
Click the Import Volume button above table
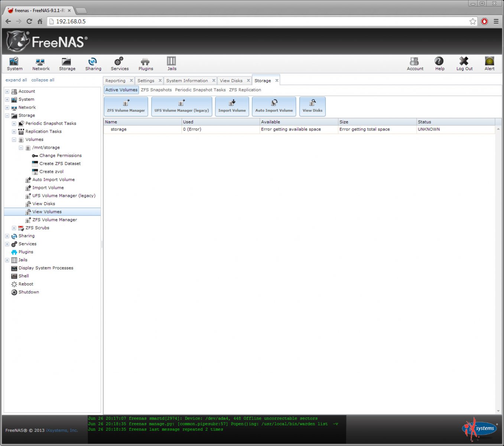tap(232, 106)
